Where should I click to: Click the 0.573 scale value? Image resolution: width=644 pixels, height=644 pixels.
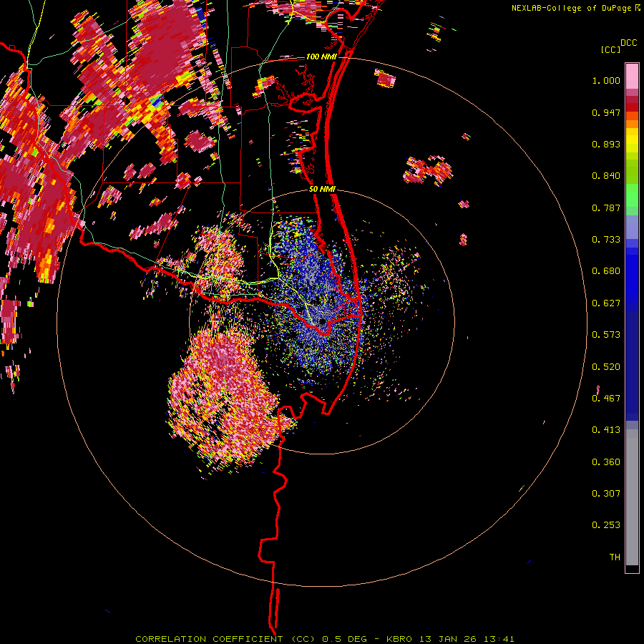[606, 335]
